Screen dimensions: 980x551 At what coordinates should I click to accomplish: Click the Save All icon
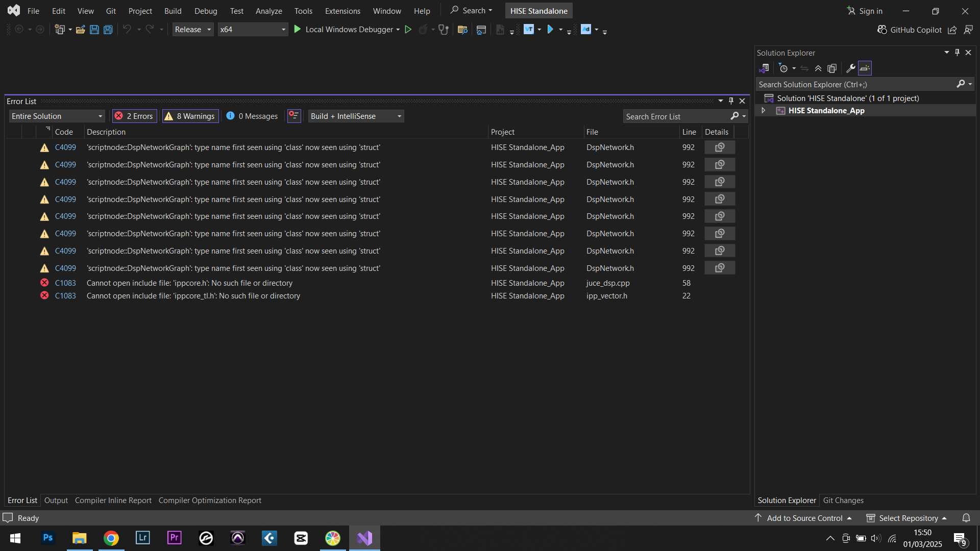coord(108,30)
